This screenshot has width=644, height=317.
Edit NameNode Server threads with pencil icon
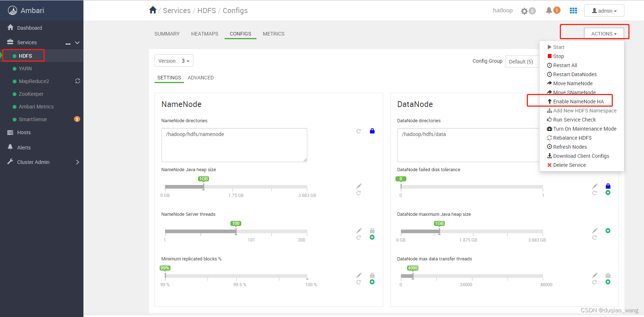(x=359, y=231)
